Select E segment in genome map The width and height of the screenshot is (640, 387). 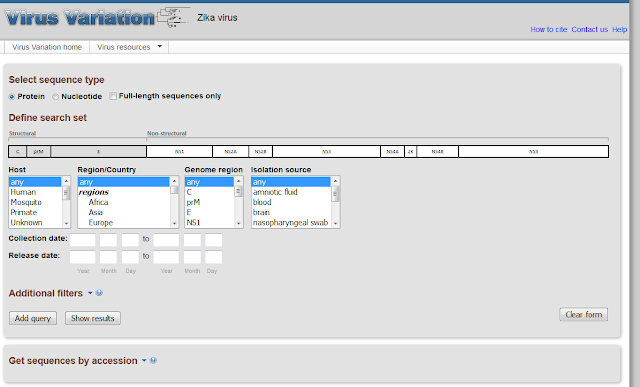coord(98,151)
